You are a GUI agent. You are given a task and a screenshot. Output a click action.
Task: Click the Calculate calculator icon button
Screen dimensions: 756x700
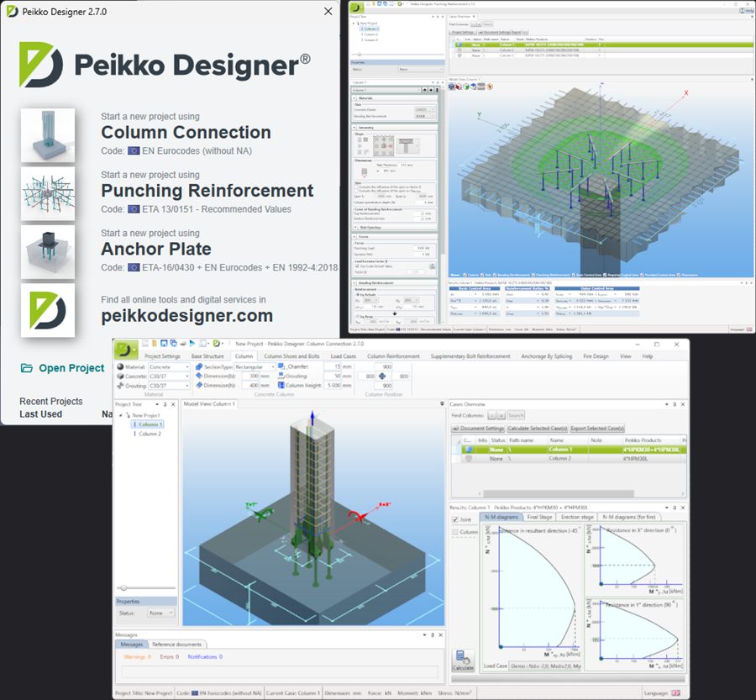(463, 661)
